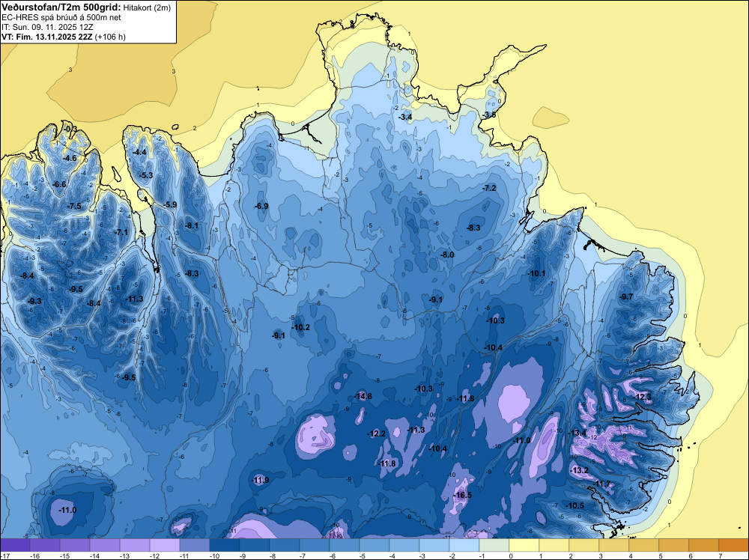Click the '-10.2' temperature value
Screen dimensions: 749x560
pyautogui.click(x=300, y=327)
